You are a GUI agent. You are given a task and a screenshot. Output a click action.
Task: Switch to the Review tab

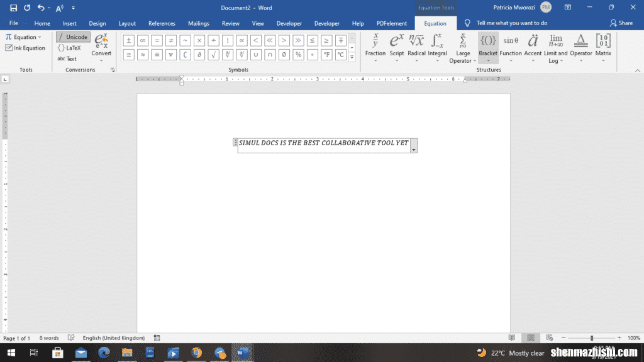(230, 23)
